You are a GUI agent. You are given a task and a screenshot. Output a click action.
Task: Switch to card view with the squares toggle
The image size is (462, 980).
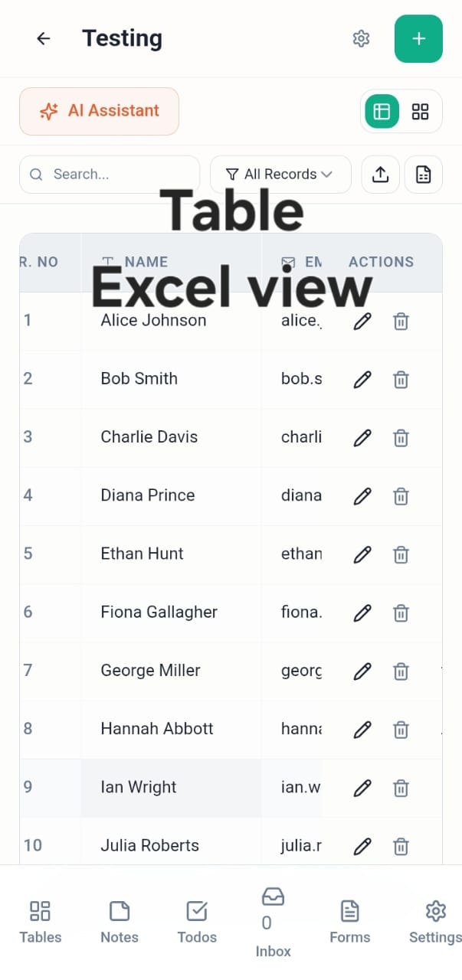point(420,111)
